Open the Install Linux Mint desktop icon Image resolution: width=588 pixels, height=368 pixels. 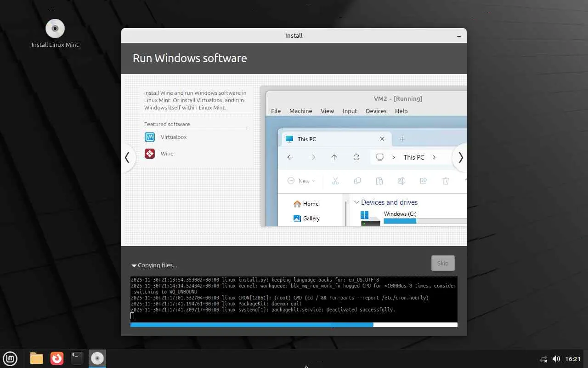click(55, 33)
